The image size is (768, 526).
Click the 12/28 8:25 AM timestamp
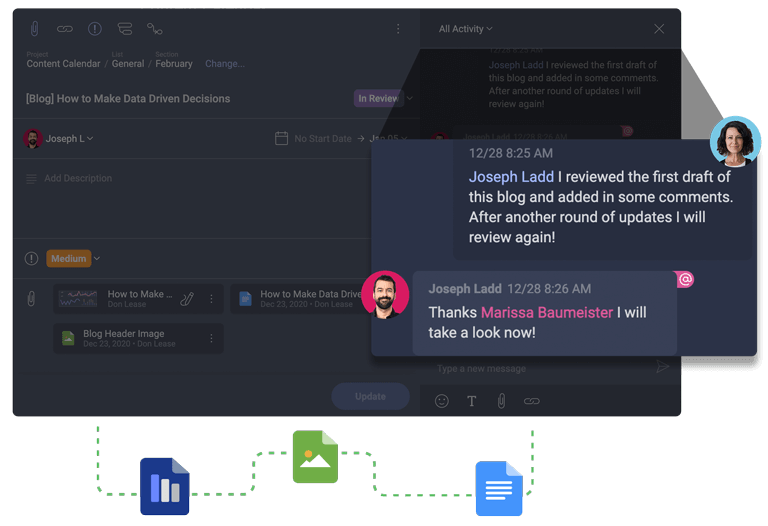pyautogui.click(x=511, y=153)
